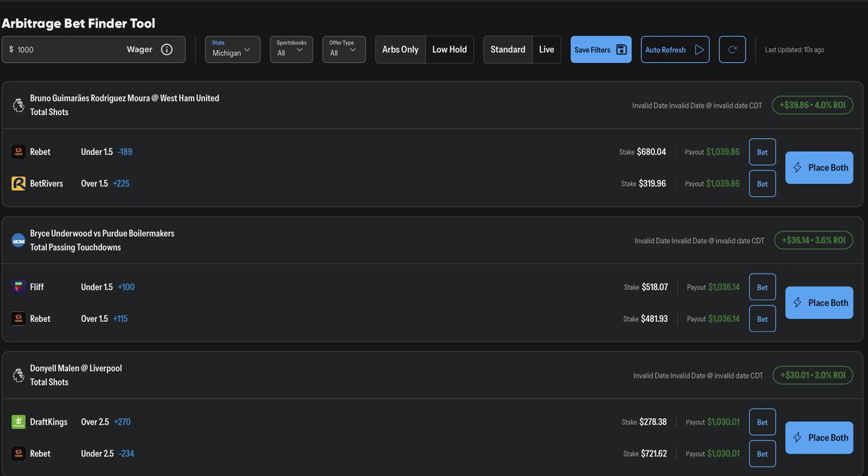868x476 pixels.
Task: Click the +100 odds value
Action: click(126, 287)
